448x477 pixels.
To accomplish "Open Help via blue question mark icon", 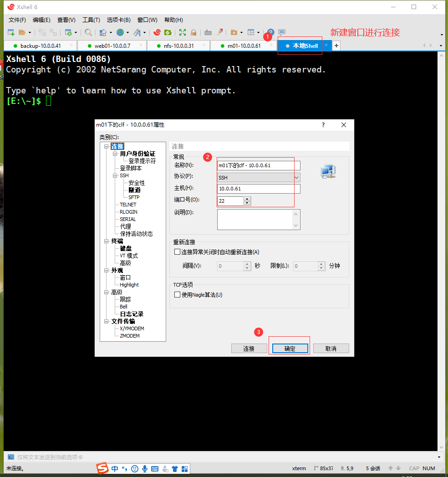I will click(x=271, y=32).
